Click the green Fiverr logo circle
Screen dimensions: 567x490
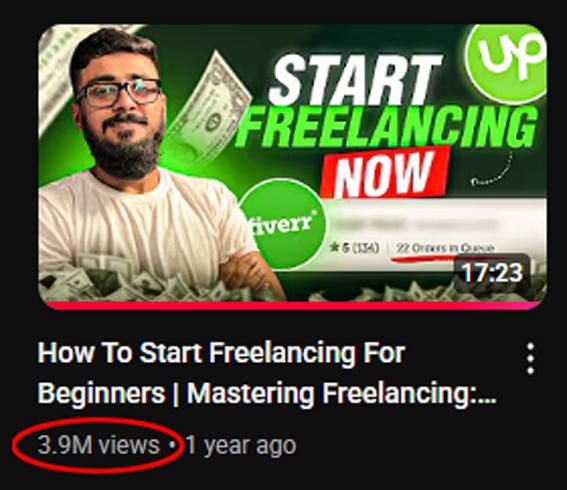[283, 225]
